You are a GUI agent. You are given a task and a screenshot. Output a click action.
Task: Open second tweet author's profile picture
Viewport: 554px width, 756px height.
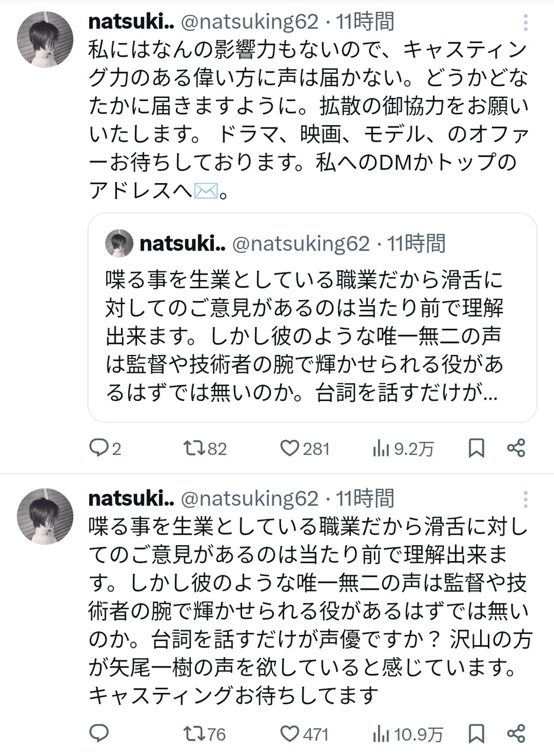click(x=45, y=516)
